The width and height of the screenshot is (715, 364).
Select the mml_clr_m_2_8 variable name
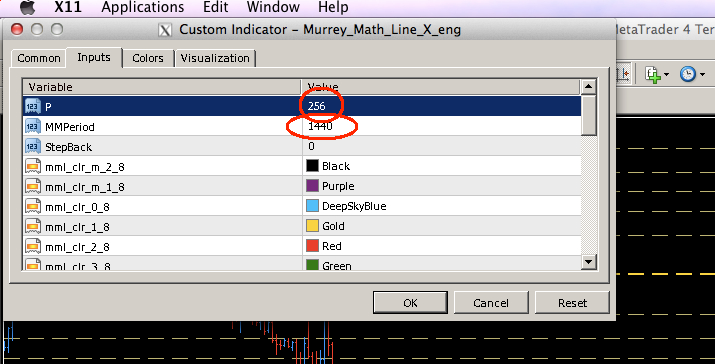(x=84, y=167)
